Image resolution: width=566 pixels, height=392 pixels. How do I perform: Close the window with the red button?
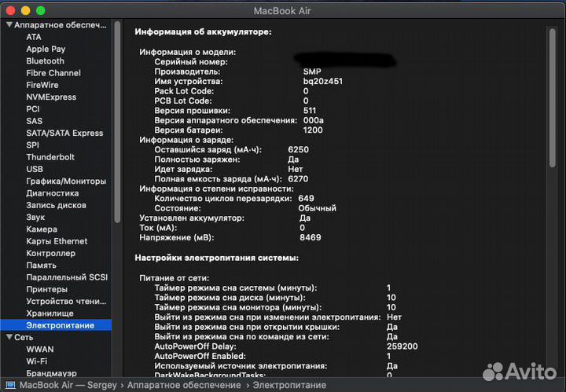click(10, 10)
